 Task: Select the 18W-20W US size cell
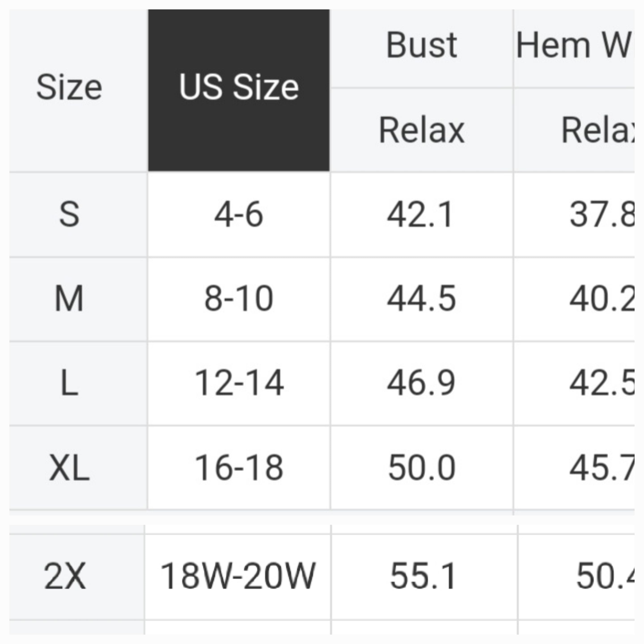tap(238, 576)
